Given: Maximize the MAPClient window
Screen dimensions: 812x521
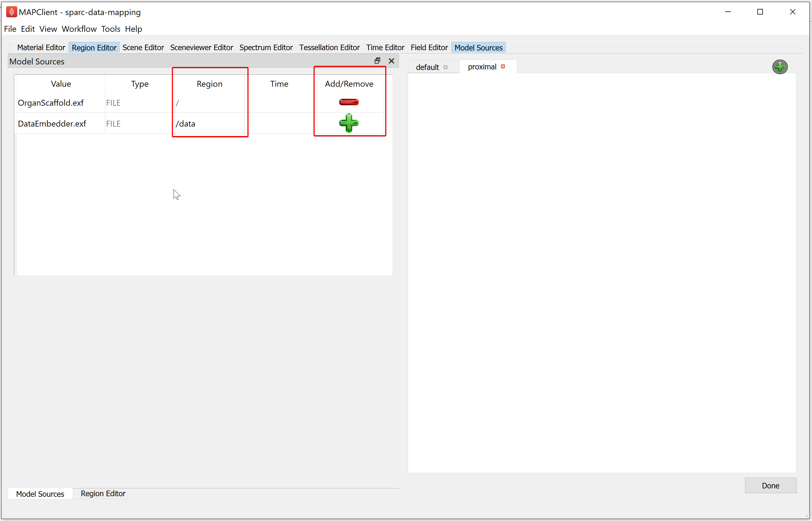Looking at the screenshot, I should 760,12.
